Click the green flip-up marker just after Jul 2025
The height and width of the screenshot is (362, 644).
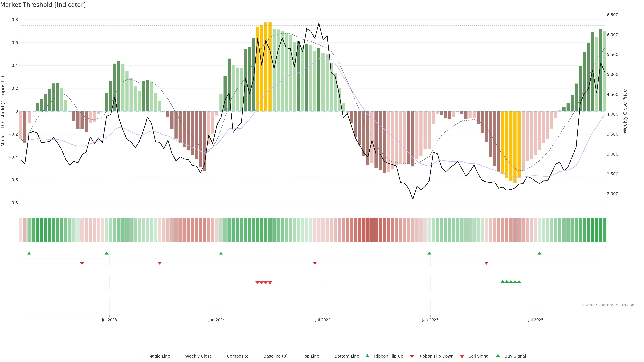(x=539, y=253)
